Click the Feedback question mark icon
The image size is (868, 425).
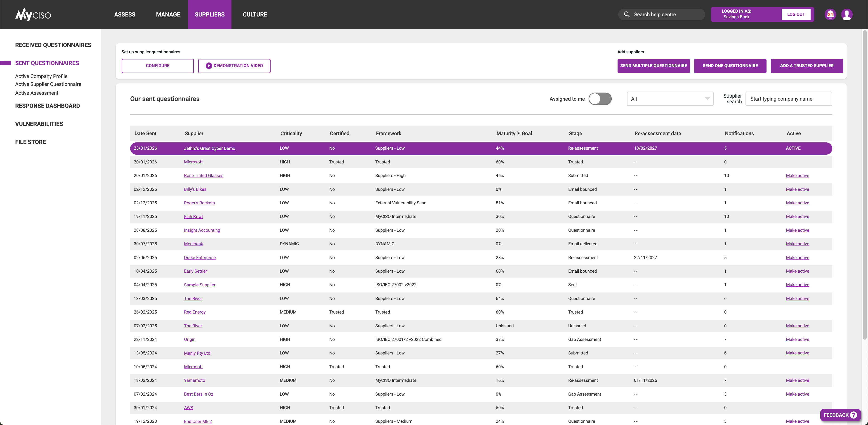click(854, 415)
